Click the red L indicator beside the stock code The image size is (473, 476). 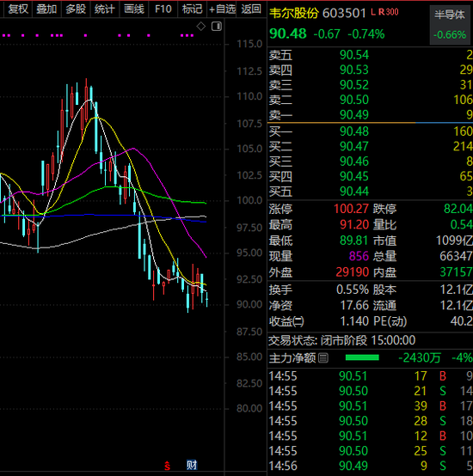[x=373, y=12]
